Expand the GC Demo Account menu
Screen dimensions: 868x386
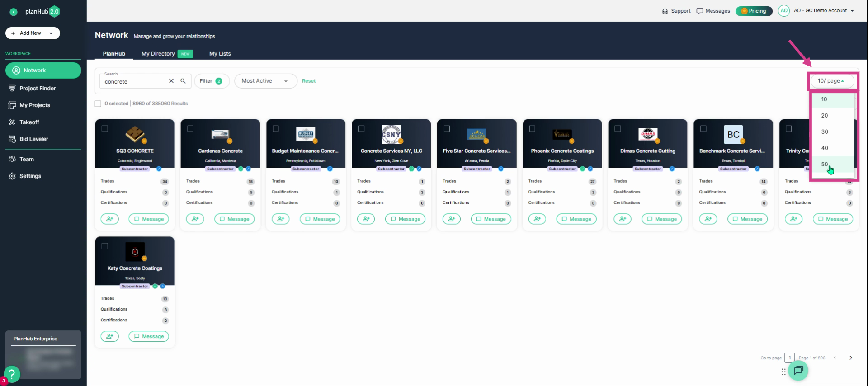[x=824, y=11]
